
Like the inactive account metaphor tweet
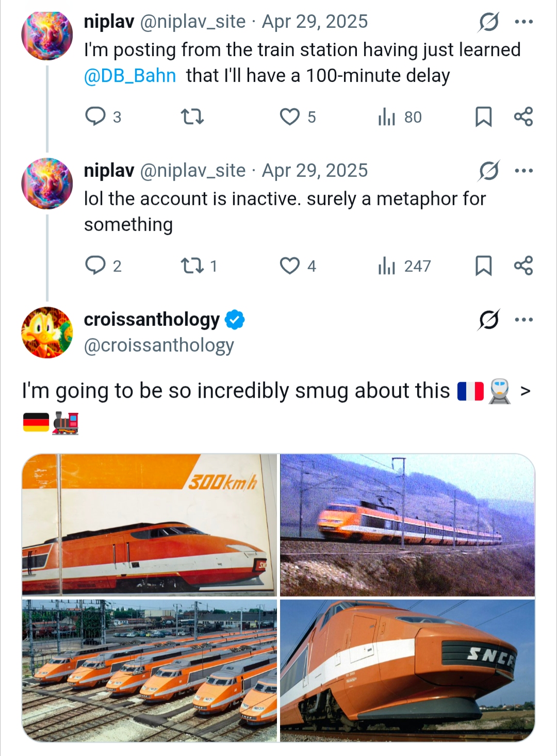(x=290, y=266)
